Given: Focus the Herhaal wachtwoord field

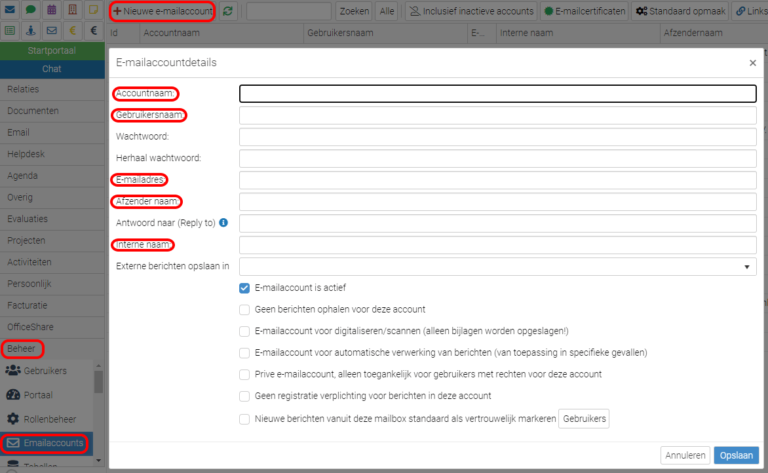Looking at the screenshot, I should [x=498, y=158].
